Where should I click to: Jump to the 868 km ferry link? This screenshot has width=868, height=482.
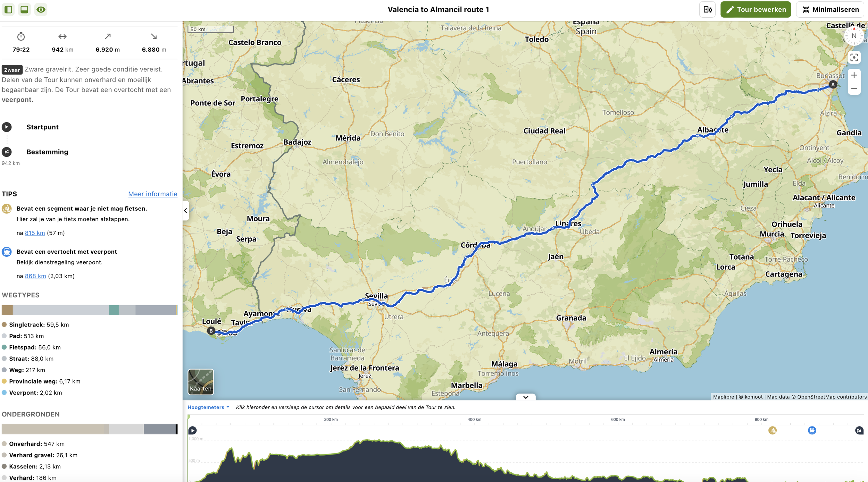tap(35, 276)
